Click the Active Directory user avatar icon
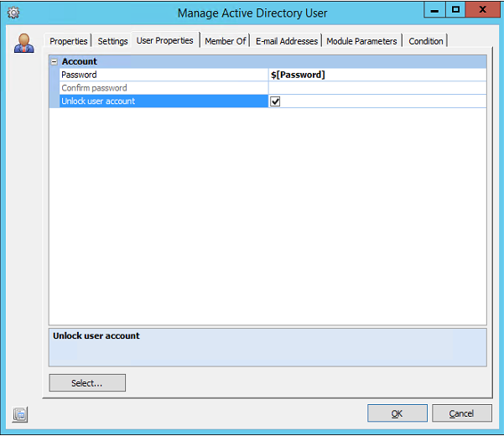 24,43
